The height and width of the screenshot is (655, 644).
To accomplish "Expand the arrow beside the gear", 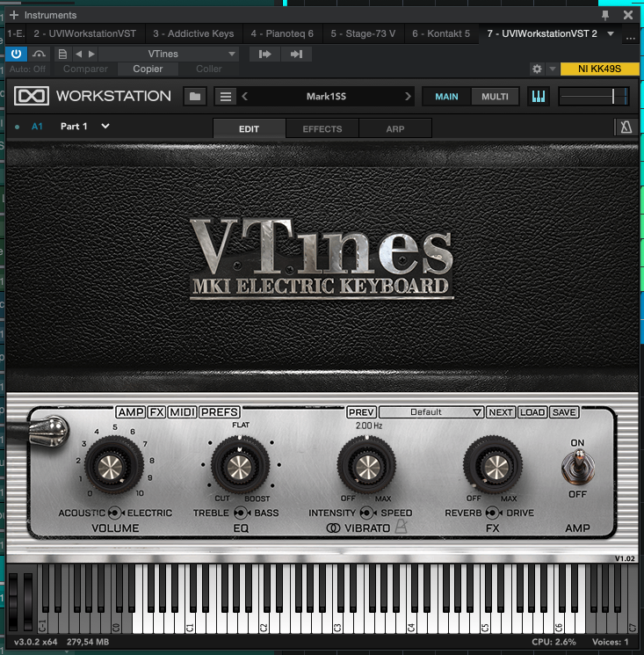I will click(552, 69).
